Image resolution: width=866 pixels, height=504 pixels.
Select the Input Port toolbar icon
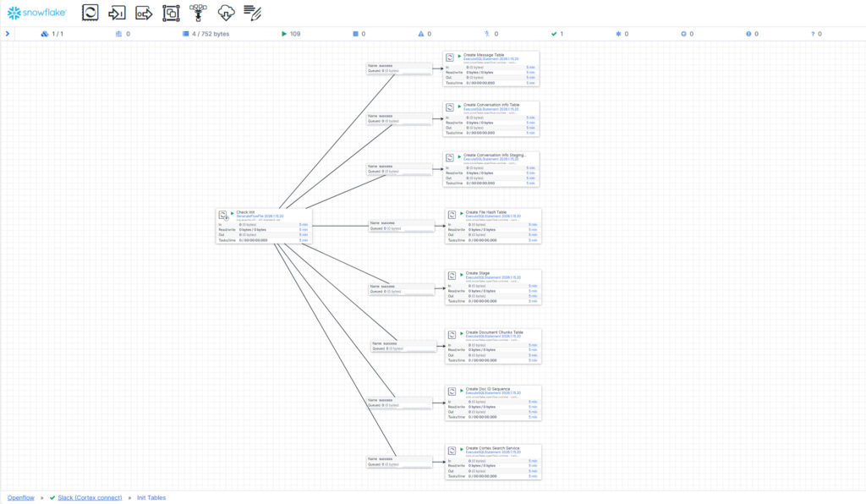coord(118,13)
